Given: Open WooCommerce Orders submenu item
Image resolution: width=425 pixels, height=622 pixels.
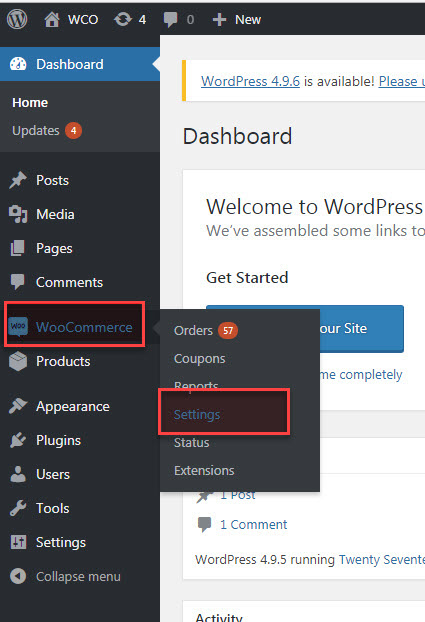Looking at the screenshot, I should tap(193, 330).
